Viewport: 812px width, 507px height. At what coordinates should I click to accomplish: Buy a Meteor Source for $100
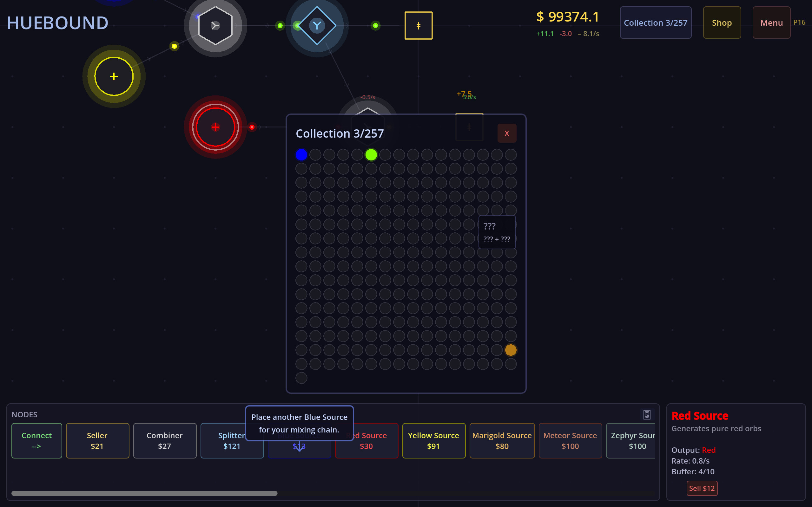click(x=570, y=441)
